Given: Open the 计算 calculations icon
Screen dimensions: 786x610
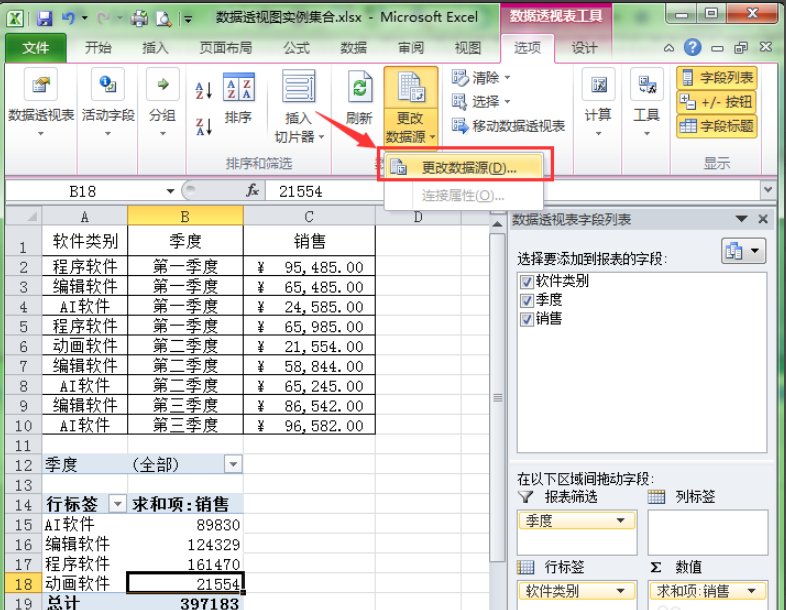Looking at the screenshot, I should point(599,84).
